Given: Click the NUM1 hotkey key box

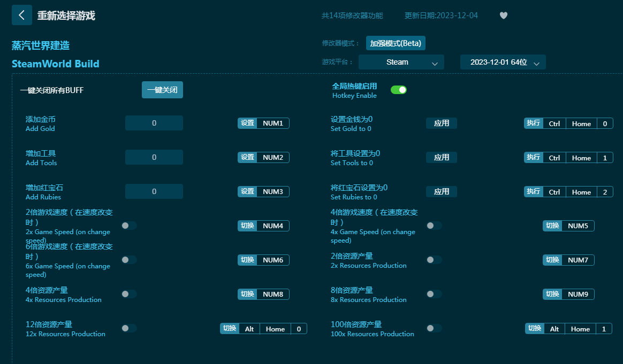Looking at the screenshot, I should point(273,123).
